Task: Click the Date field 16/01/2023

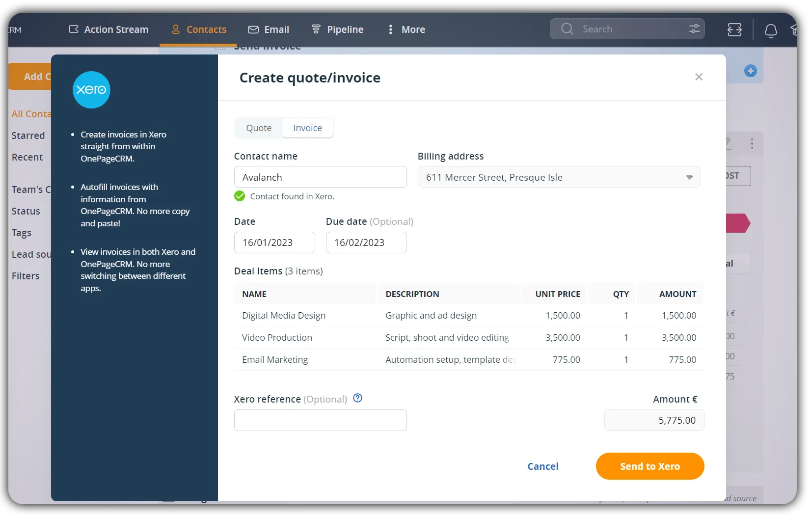Action: (x=274, y=243)
